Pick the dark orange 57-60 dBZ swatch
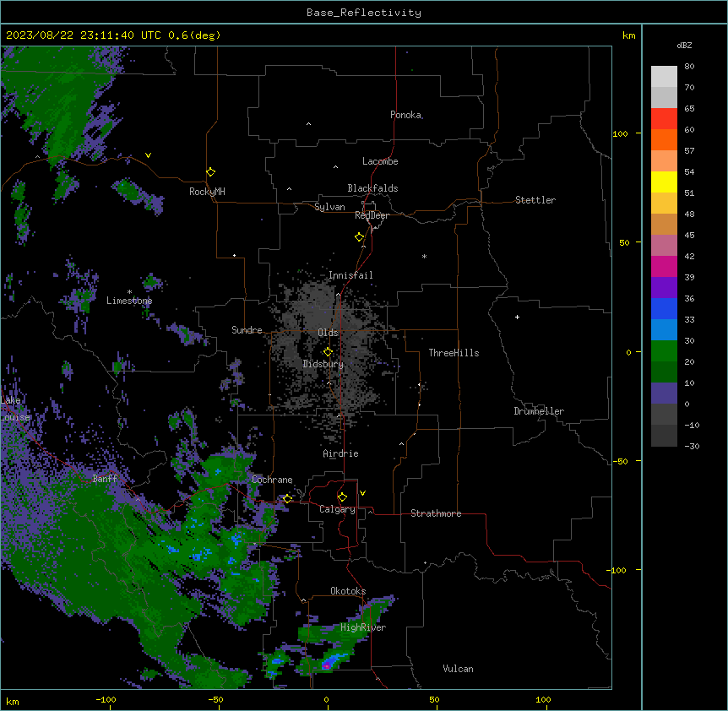Screen dimensions: 728x711 coord(664,139)
